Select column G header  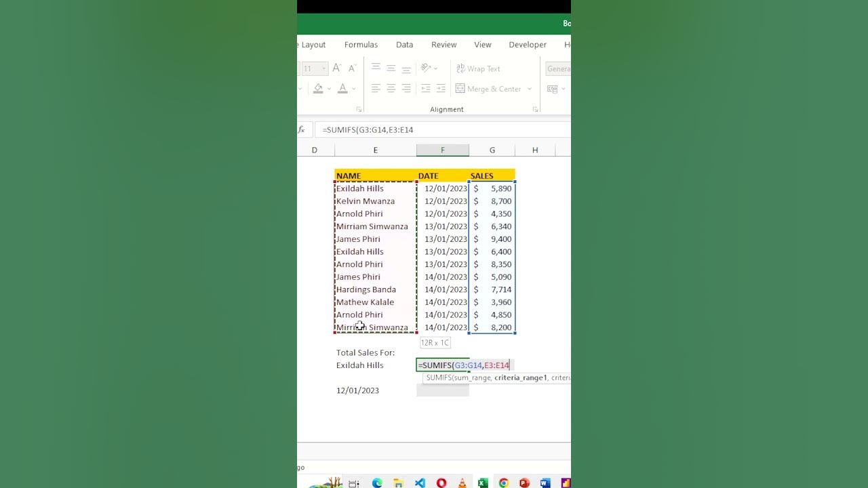click(x=492, y=150)
